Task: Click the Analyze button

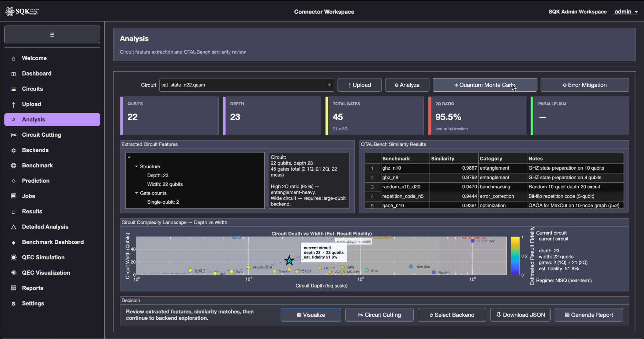Action: point(407,85)
